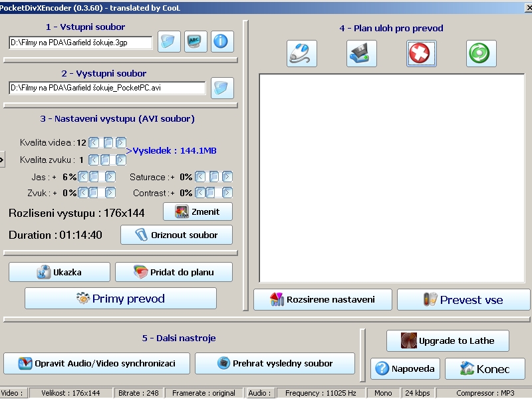Open Rozsirene nastaveni advanced settings
Viewport: 532px width, 399px height.
tap(323, 300)
